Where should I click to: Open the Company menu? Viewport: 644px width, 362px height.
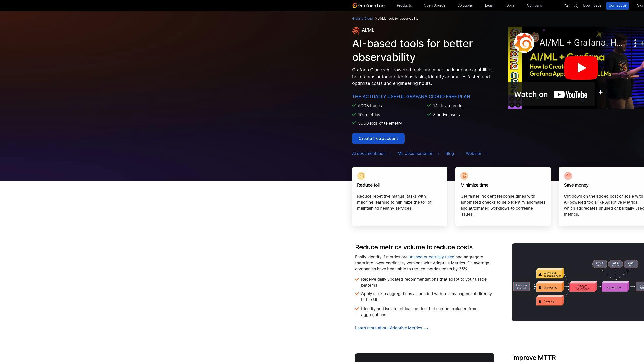(x=535, y=5)
